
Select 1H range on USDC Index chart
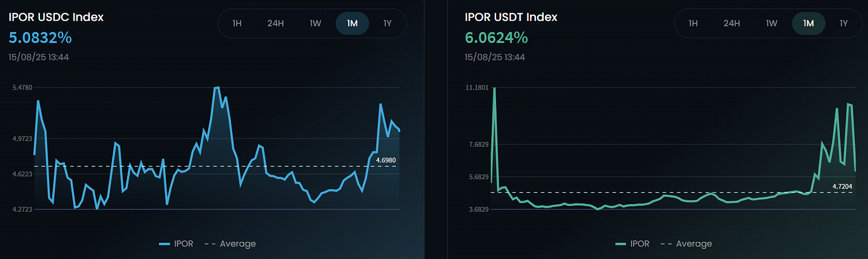tap(237, 23)
